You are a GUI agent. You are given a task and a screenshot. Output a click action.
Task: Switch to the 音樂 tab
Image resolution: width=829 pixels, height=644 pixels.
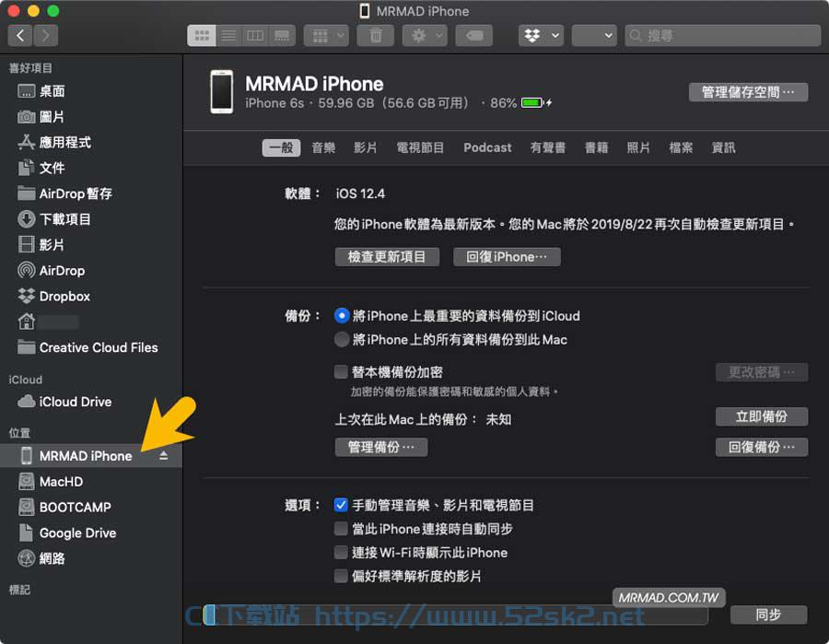323,147
